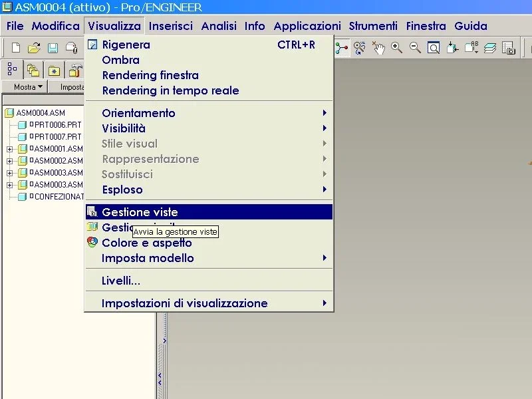This screenshot has width=532, height=399.
Task: Open the folder browser navigator tab
Action: click(x=33, y=70)
